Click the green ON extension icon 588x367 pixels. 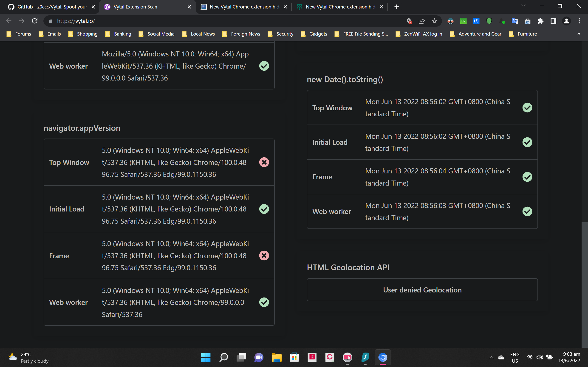tap(463, 21)
